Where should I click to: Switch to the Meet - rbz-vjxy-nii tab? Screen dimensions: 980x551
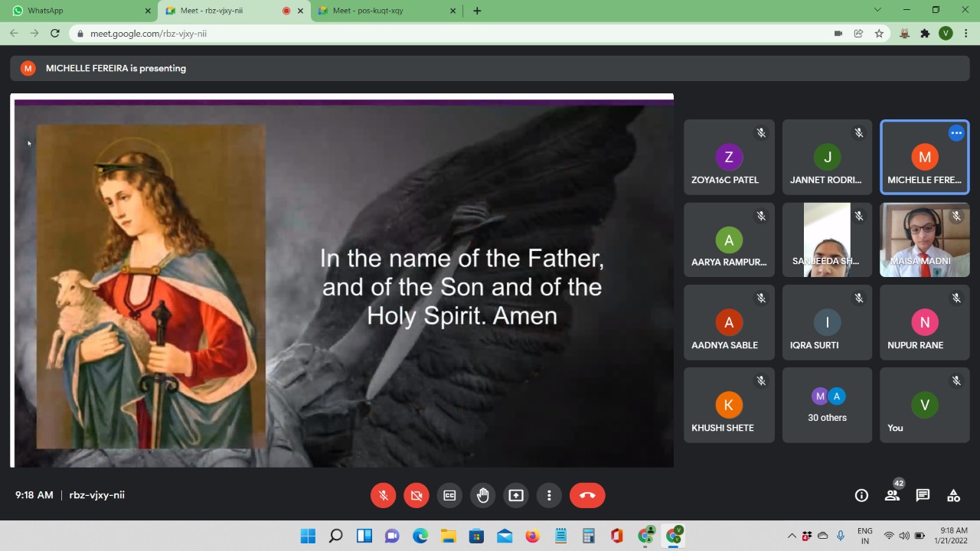pyautogui.click(x=234, y=11)
